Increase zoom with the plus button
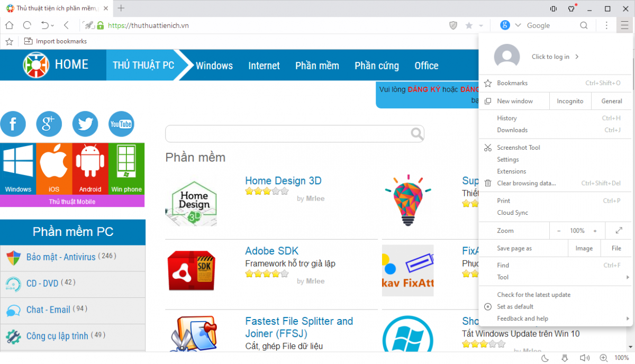This screenshot has width=635, height=364. [x=595, y=231]
